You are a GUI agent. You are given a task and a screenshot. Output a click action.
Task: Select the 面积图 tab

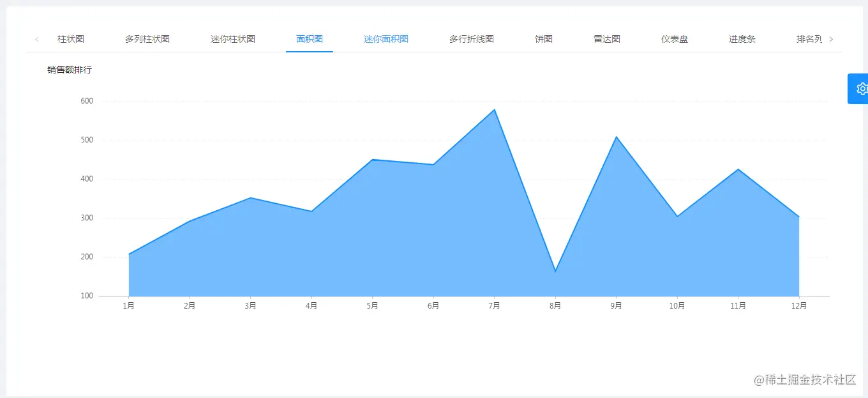309,39
